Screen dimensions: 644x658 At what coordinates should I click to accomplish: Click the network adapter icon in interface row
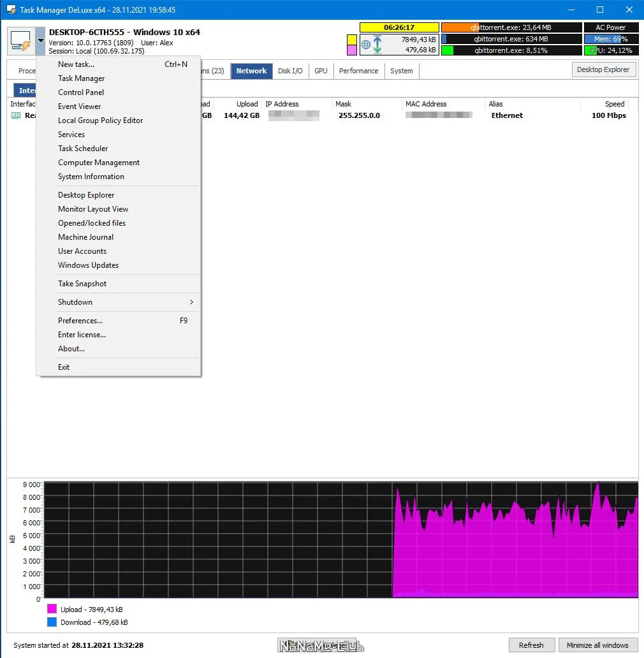click(x=15, y=115)
